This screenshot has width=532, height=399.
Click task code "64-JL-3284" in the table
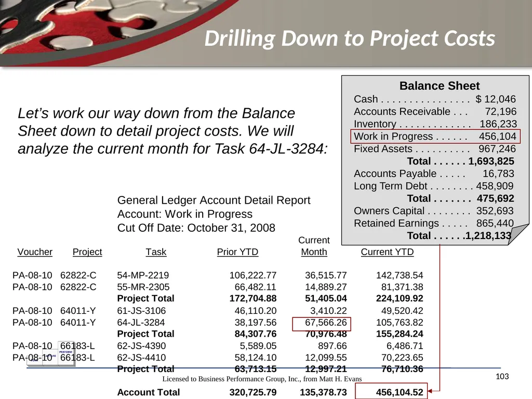[x=141, y=323]
